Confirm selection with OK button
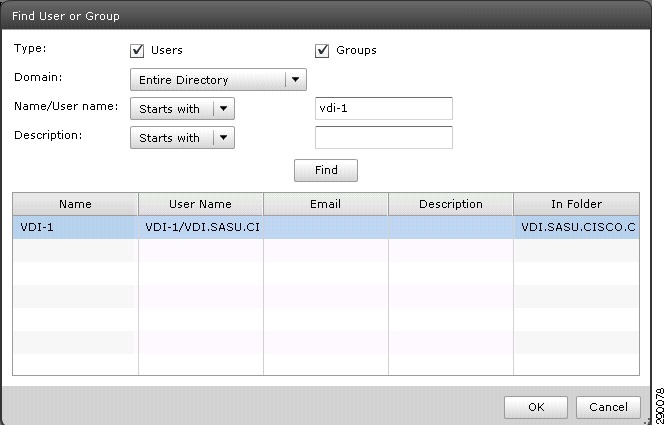This screenshot has width=665, height=425. (x=536, y=407)
